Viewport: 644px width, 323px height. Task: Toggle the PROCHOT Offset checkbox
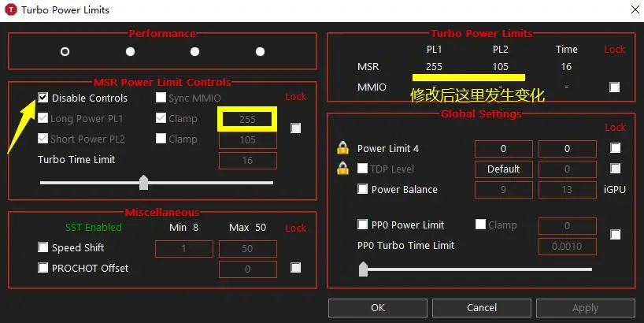[43, 268]
